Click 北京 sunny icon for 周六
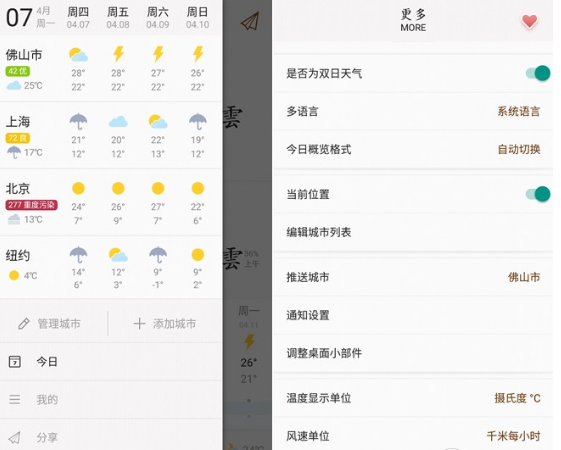 click(x=158, y=188)
